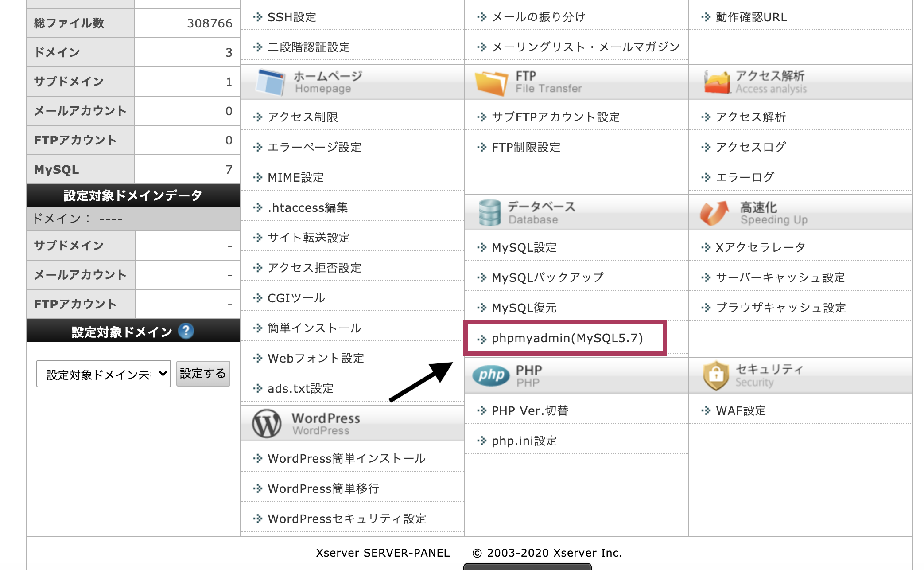Open アクセスログ
The width and height of the screenshot is (924, 570).
pos(751,147)
